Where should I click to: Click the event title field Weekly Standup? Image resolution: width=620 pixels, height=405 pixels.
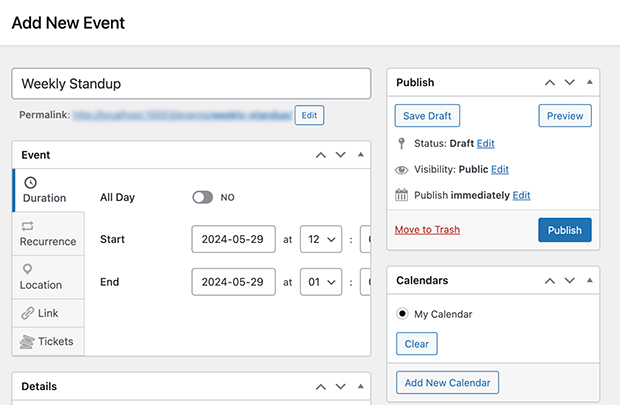pos(191,84)
